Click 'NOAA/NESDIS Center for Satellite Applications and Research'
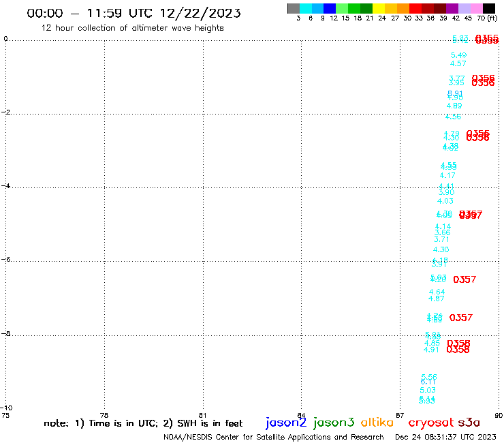 (274, 438)
